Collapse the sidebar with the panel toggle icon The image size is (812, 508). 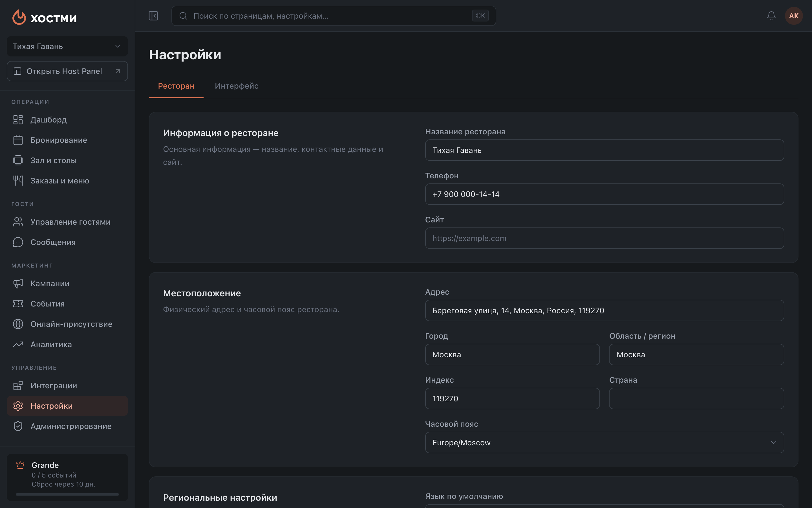[153, 16]
